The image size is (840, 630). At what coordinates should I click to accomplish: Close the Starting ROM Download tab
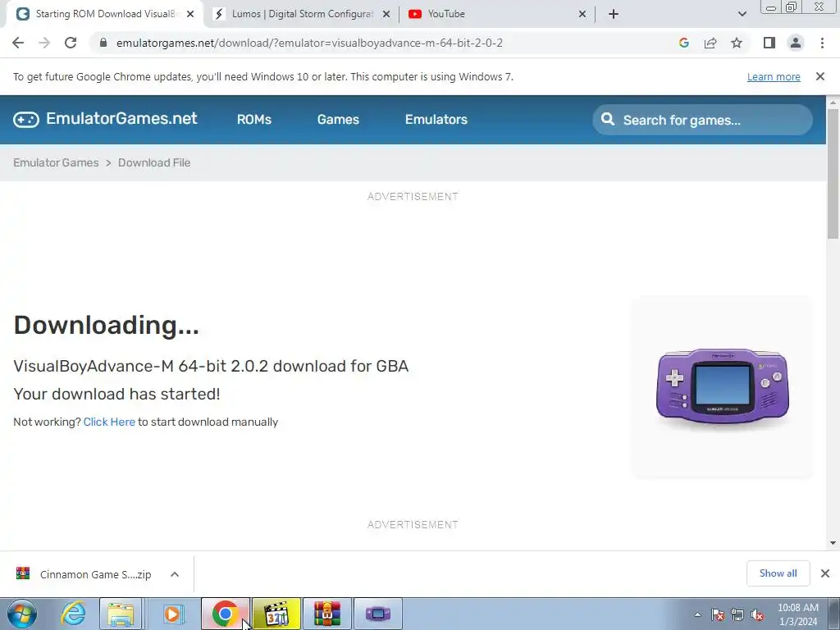(190, 14)
